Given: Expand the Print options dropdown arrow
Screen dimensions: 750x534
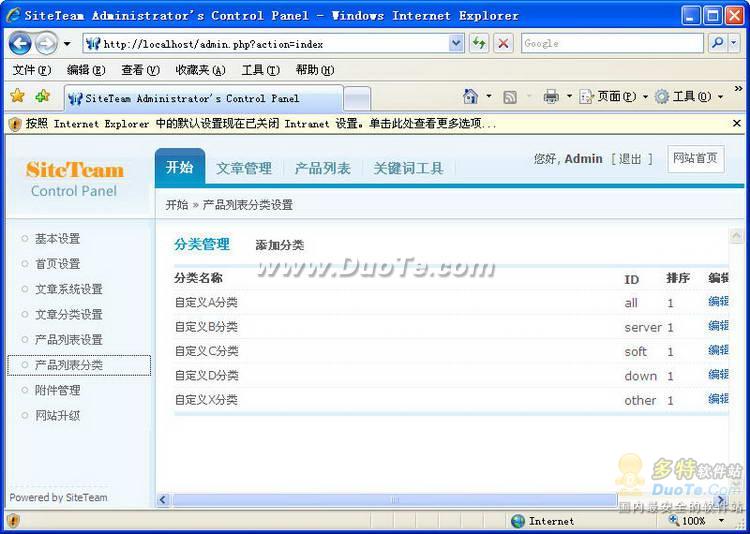Looking at the screenshot, I should (569, 97).
